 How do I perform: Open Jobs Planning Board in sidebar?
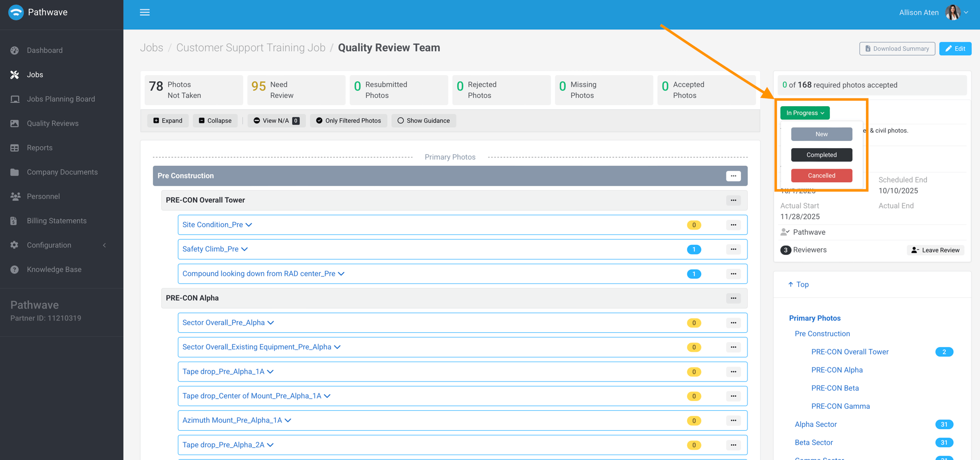pos(61,99)
